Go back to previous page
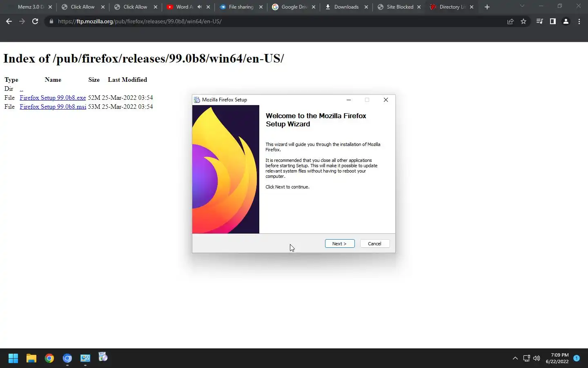 [9, 21]
